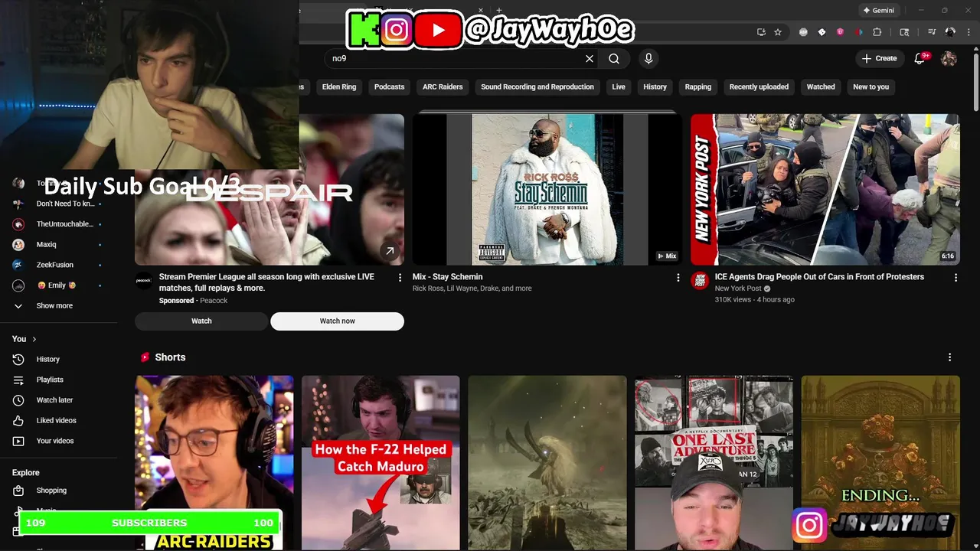
Task: Open Playlists in the sidebar
Action: pyautogui.click(x=58, y=380)
